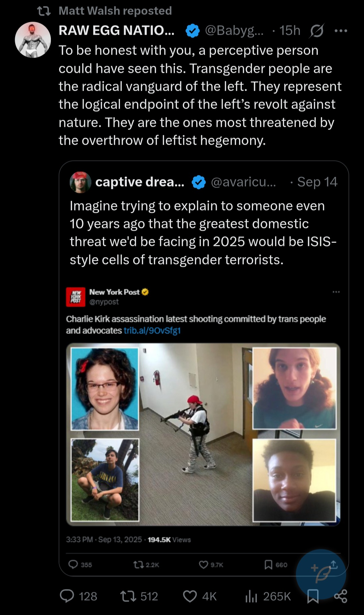Open RAW EGG NATION profile avatar

33,40
